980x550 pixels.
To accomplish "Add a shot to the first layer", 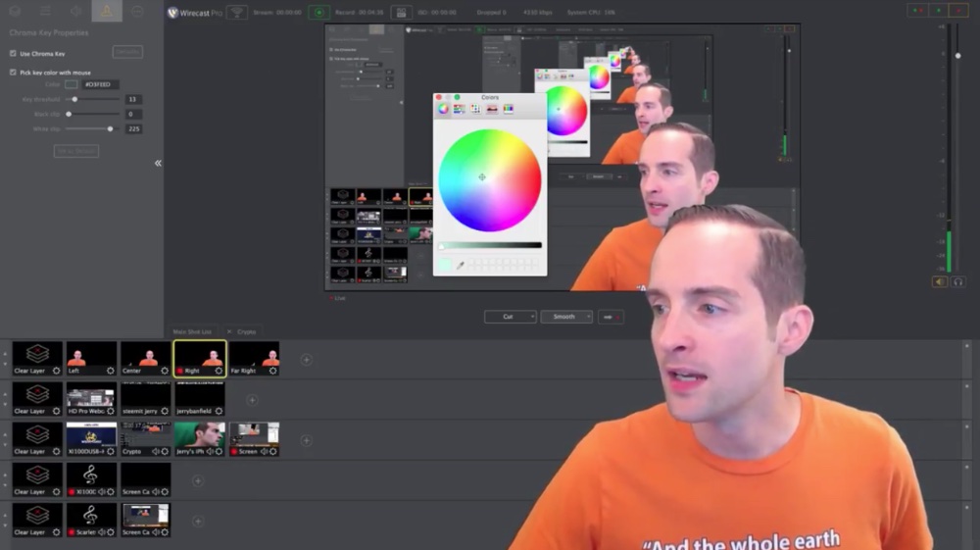I will coord(306,360).
